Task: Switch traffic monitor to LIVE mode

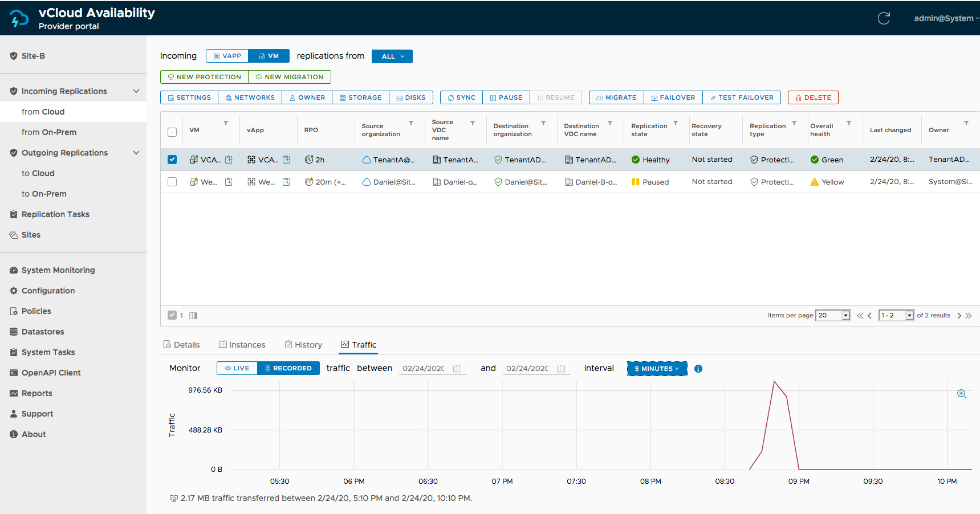Action: 237,368
